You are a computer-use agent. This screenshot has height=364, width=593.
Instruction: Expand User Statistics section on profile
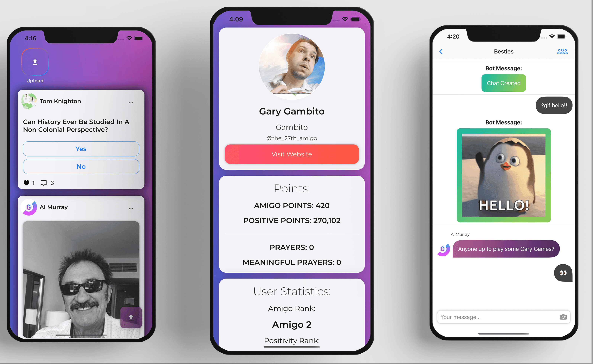(x=291, y=292)
